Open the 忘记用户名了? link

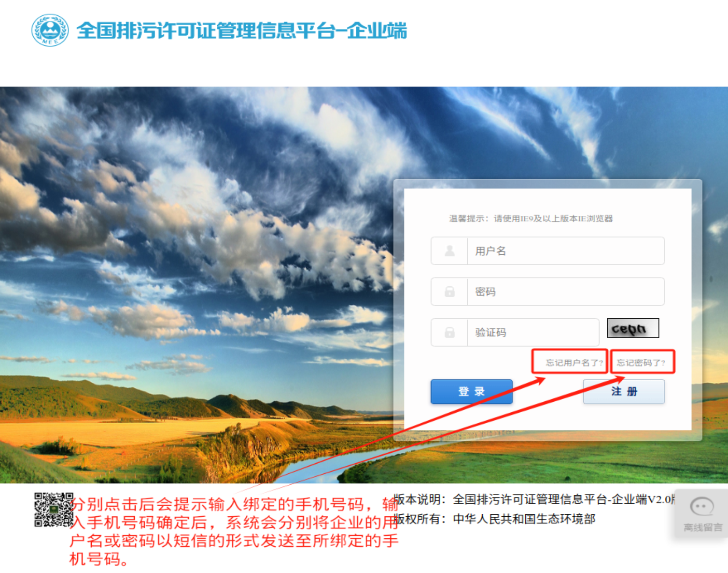pos(574,363)
